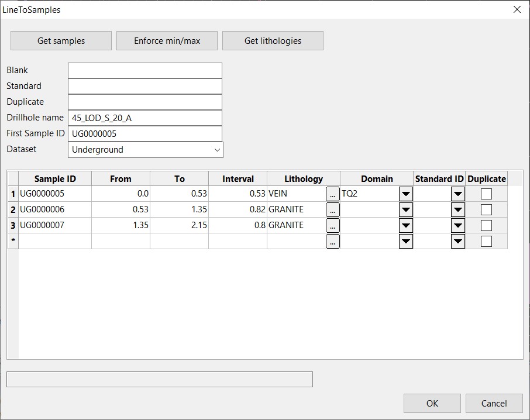Open lithology browse button for sample UG0000006
The image size is (530, 420).
(x=332, y=209)
